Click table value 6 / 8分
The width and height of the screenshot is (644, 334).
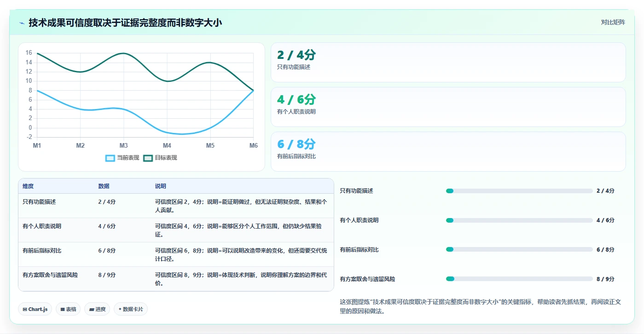pos(107,250)
